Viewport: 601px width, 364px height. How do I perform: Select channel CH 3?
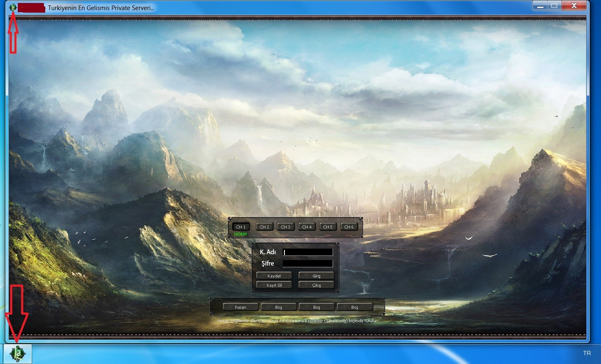point(286,227)
